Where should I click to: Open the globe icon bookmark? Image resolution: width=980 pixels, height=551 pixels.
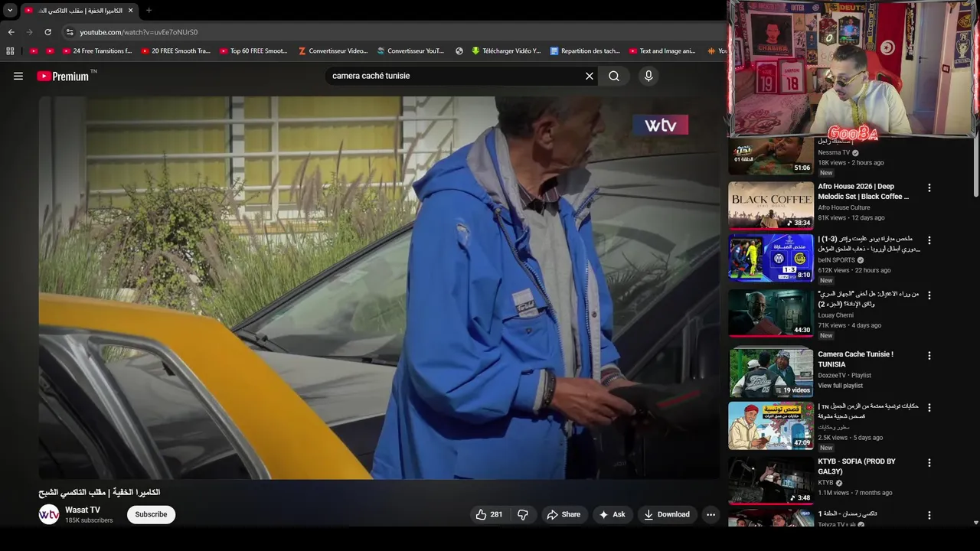[459, 51]
